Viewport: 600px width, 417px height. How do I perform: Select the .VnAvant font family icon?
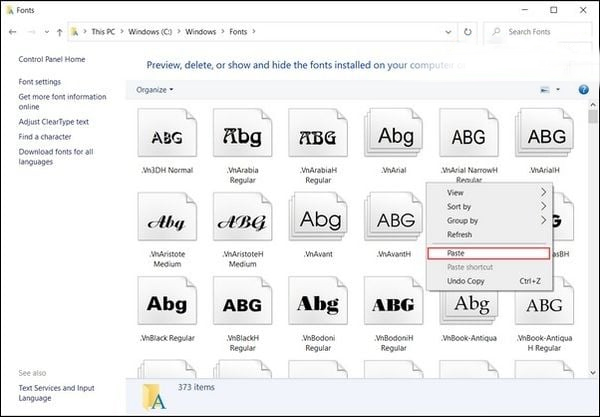pos(318,217)
